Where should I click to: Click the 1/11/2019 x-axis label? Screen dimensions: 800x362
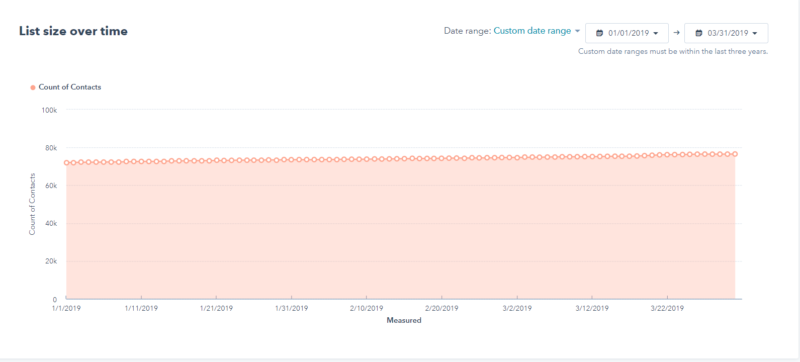coord(141,308)
